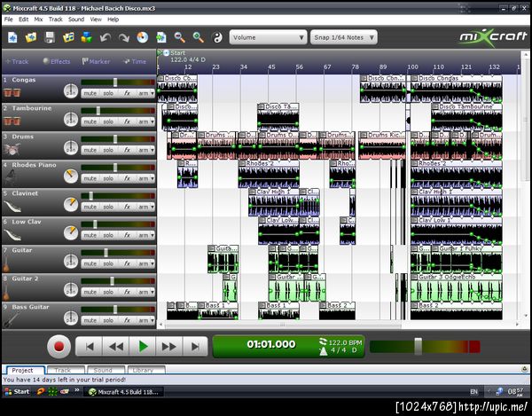Image resolution: width=532 pixels, height=416 pixels.
Task: Click the red Record button
Action: click(x=59, y=347)
